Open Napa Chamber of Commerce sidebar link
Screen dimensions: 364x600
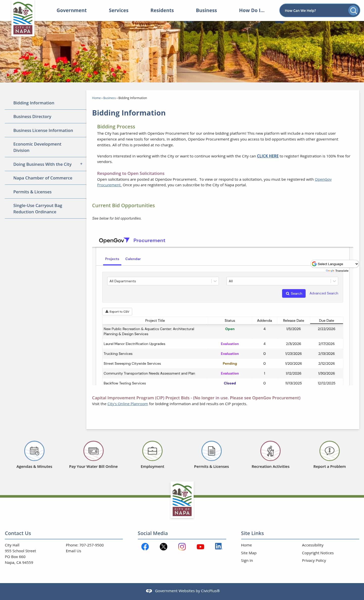(43, 178)
